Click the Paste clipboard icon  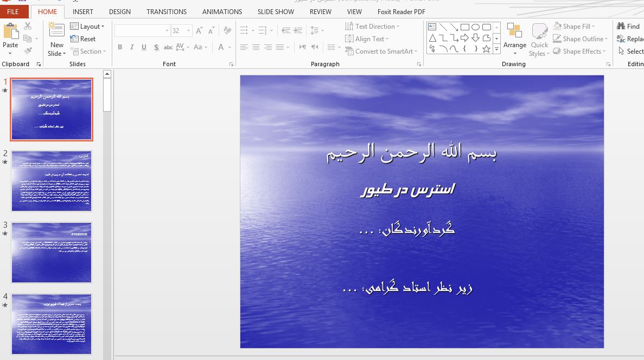10,31
